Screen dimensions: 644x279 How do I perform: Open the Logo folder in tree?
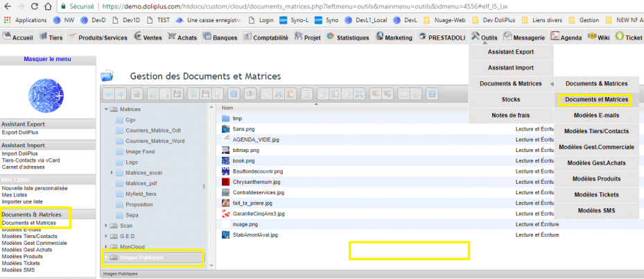[132, 162]
